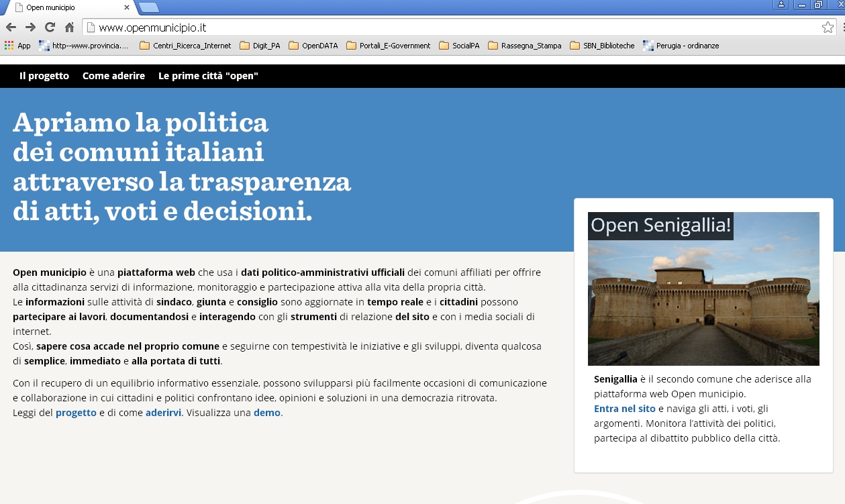
Task: Switch to the Open municipio tab
Action: (67, 7)
